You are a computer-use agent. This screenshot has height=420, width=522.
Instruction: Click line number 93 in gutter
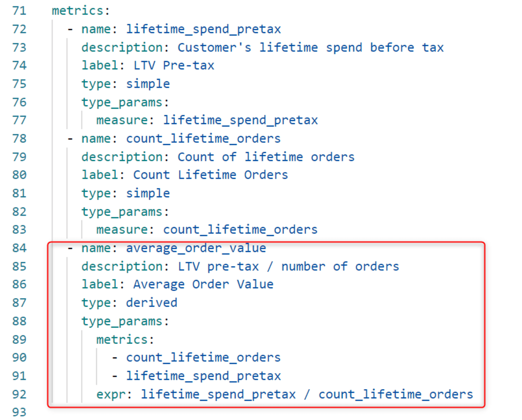tap(19, 412)
